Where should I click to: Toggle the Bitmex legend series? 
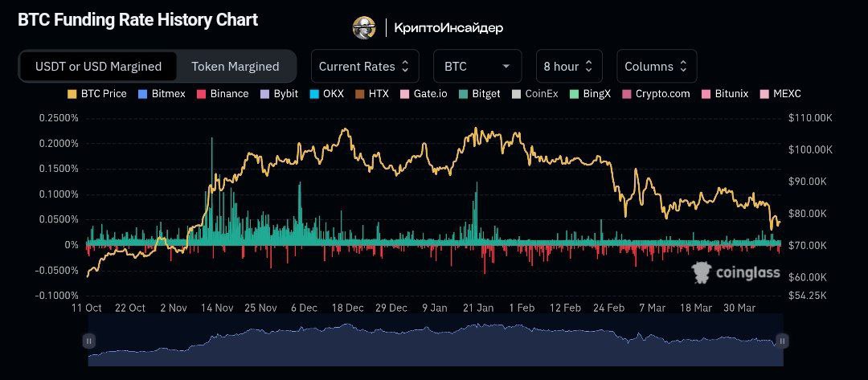pyautogui.click(x=161, y=93)
